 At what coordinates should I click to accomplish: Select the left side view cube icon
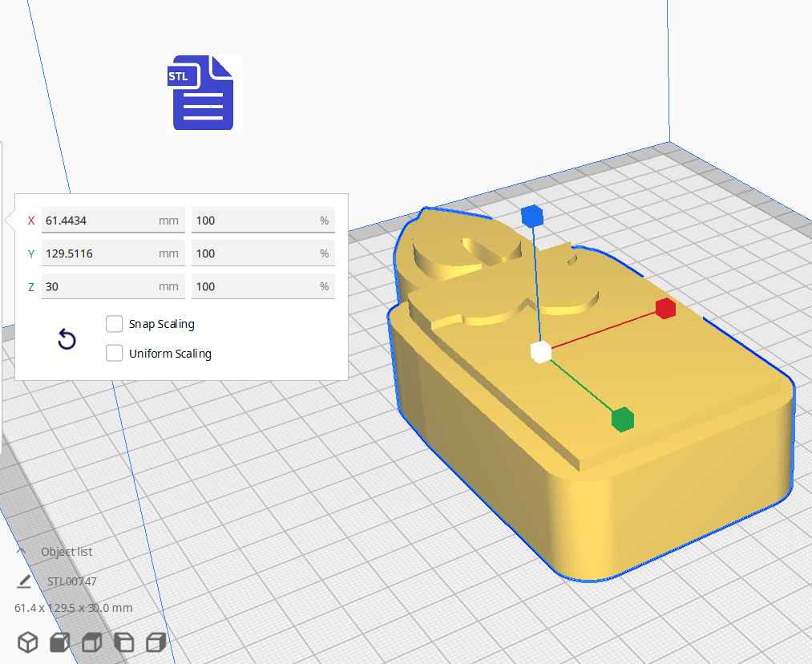123,642
